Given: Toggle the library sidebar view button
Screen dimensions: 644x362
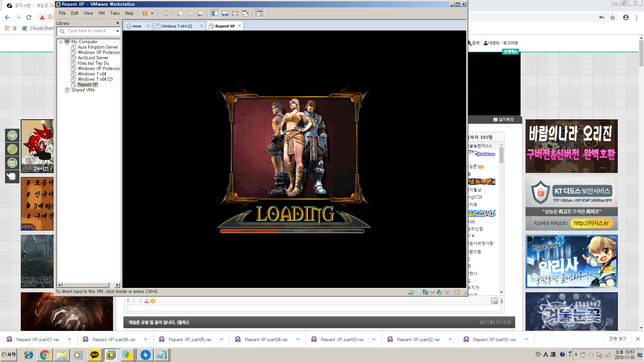Looking at the screenshot, I should [215, 13].
